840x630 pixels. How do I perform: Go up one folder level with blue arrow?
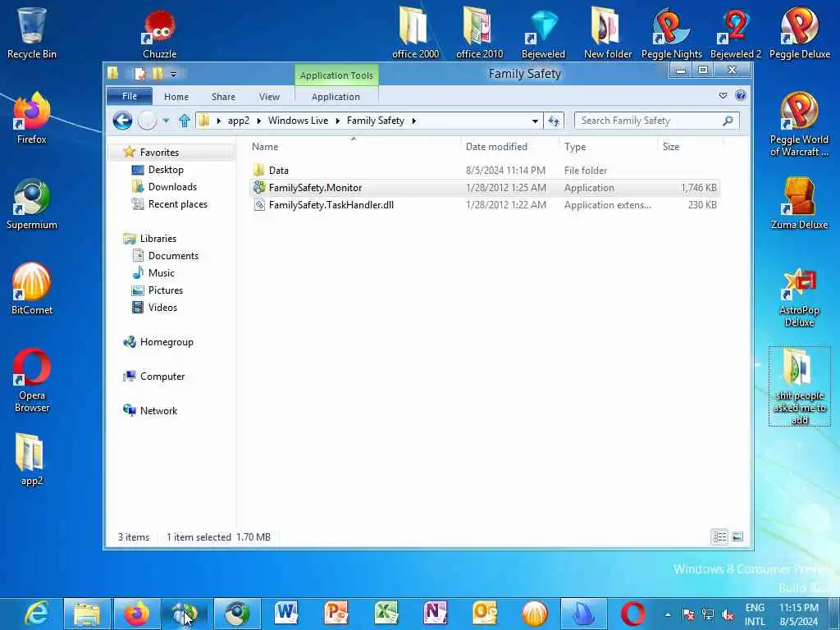(x=185, y=121)
